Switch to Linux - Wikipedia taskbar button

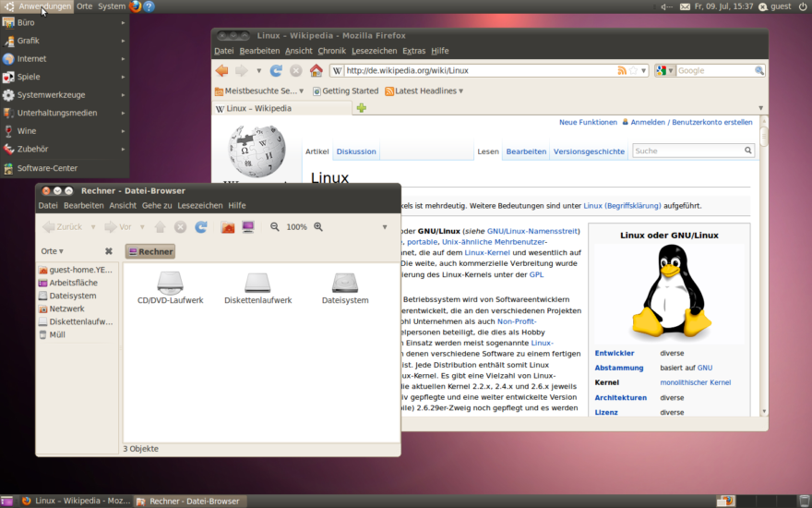pos(76,501)
